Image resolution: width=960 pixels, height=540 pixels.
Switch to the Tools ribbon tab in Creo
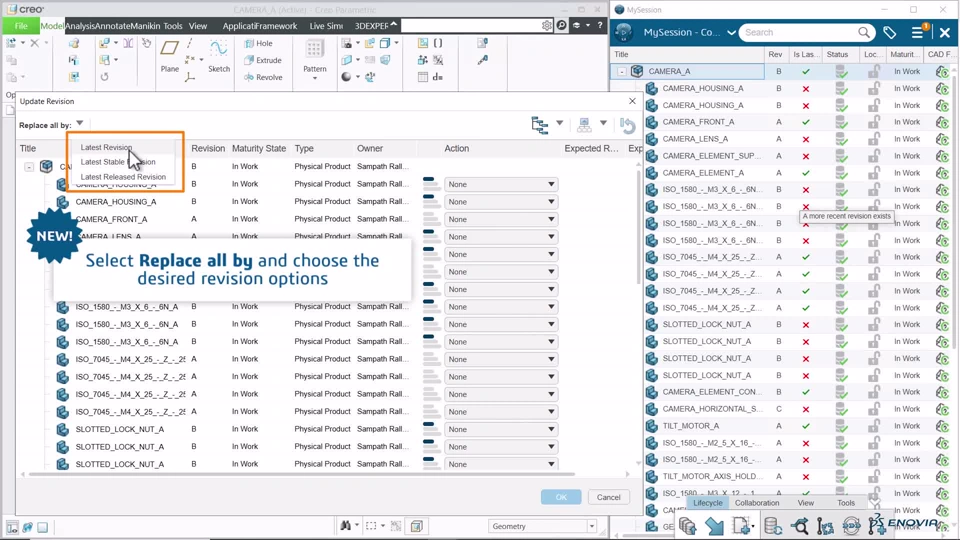pyautogui.click(x=173, y=26)
